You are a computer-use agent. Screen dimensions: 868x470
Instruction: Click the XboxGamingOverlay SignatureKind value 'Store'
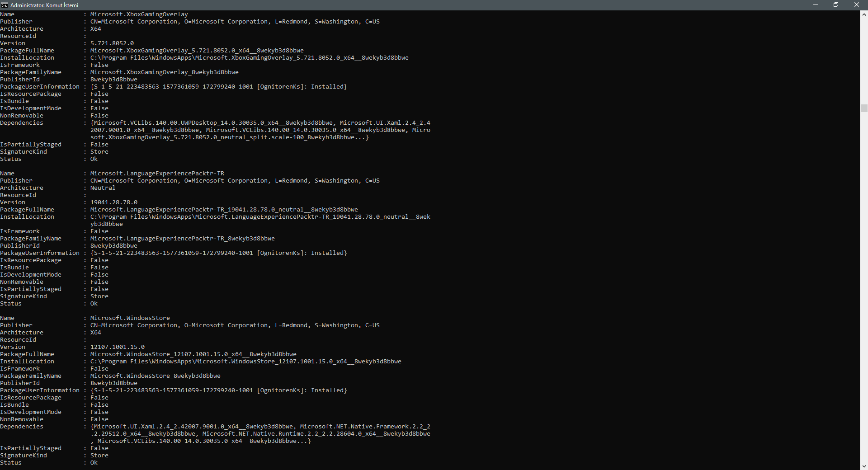(99, 152)
